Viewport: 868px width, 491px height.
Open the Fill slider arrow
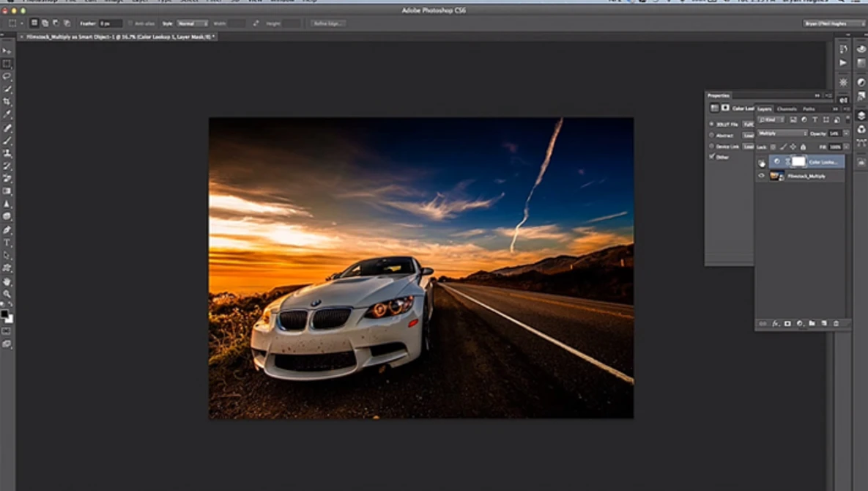[x=846, y=147]
